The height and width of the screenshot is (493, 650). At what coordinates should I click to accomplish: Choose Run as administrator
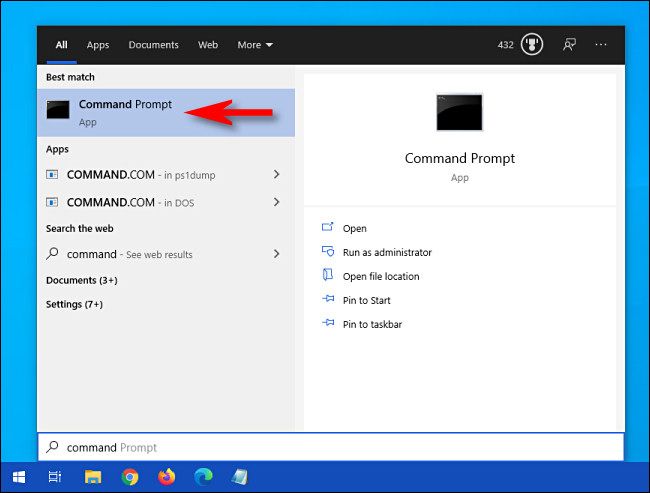pyautogui.click(x=386, y=252)
